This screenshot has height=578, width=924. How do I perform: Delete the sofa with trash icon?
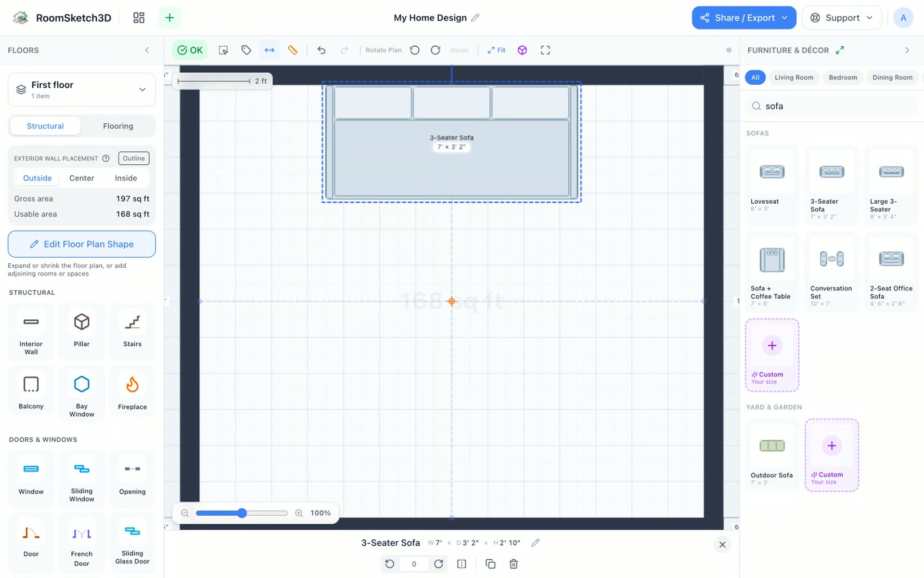(x=513, y=564)
